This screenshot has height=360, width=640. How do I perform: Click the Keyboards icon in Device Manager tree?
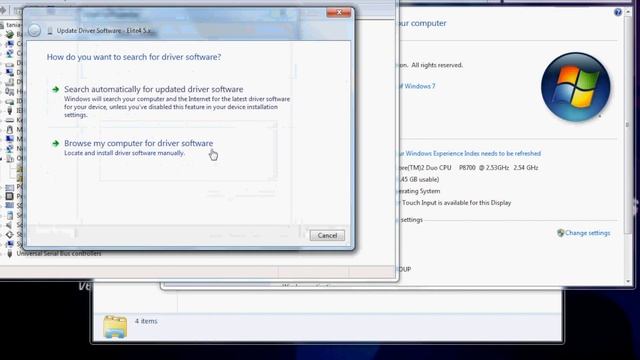click(x=9, y=120)
